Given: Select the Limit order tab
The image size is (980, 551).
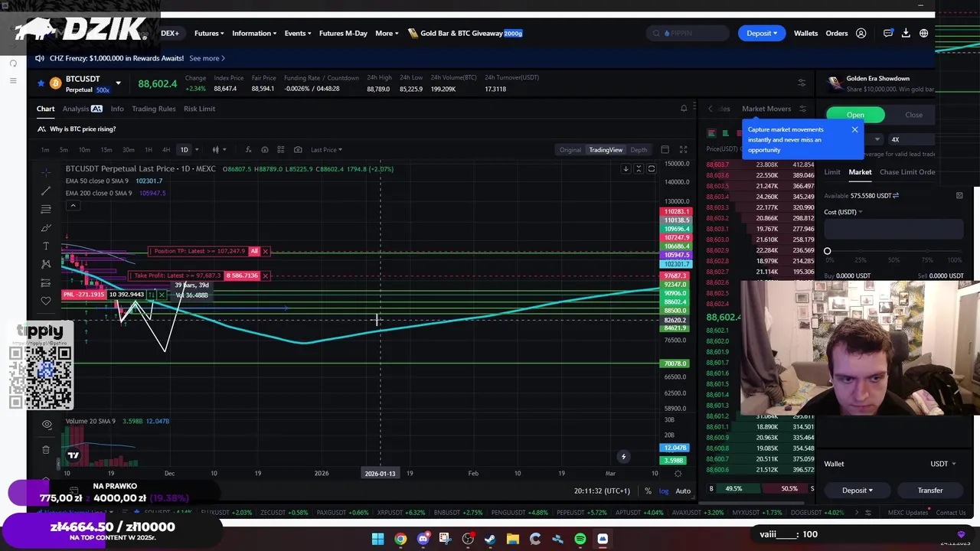Looking at the screenshot, I should (x=832, y=172).
